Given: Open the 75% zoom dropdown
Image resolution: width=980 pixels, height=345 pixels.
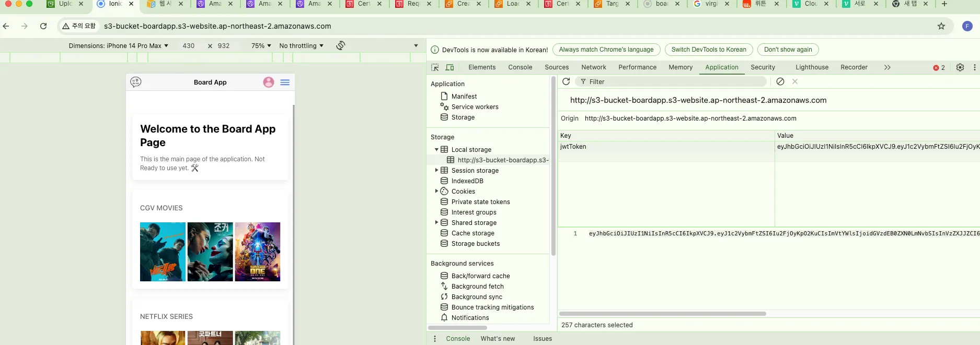Looking at the screenshot, I should coord(261,46).
